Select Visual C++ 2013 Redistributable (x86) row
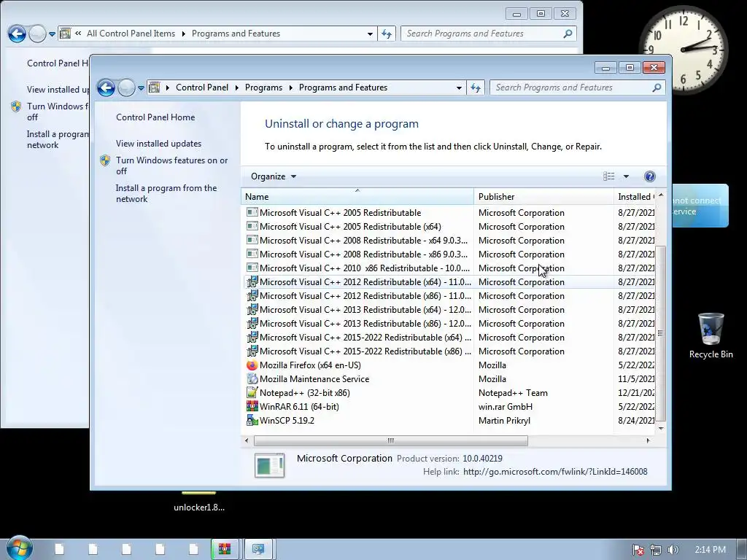Viewport: 747px width, 560px height. (x=449, y=323)
